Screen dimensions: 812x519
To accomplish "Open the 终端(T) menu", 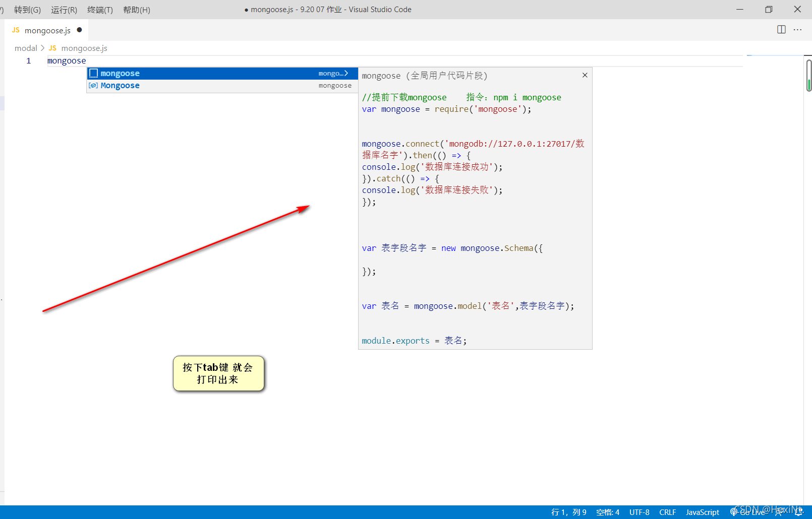I will click(100, 10).
